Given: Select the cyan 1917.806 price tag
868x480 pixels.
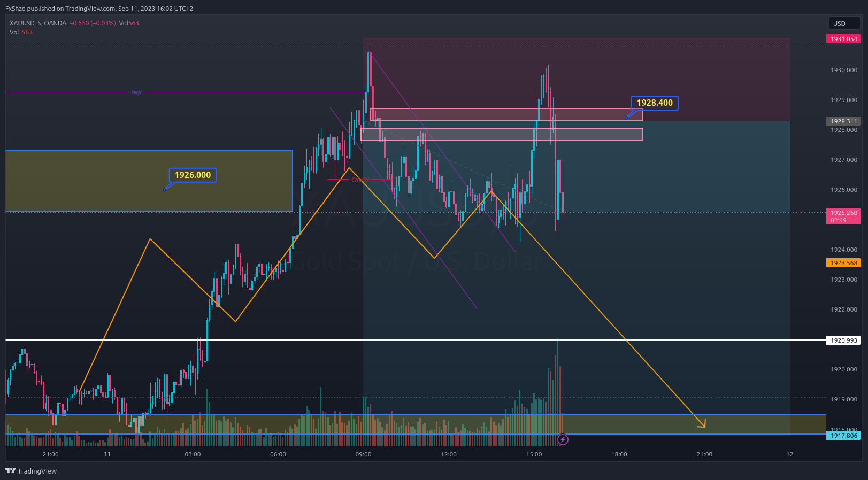Looking at the screenshot, I should pyautogui.click(x=843, y=436).
